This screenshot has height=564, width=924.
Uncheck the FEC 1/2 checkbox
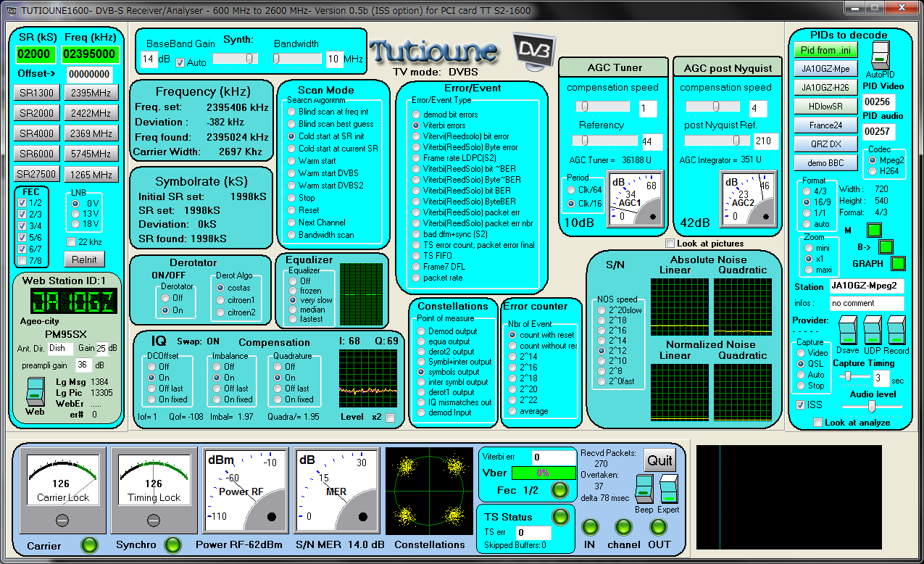22,203
